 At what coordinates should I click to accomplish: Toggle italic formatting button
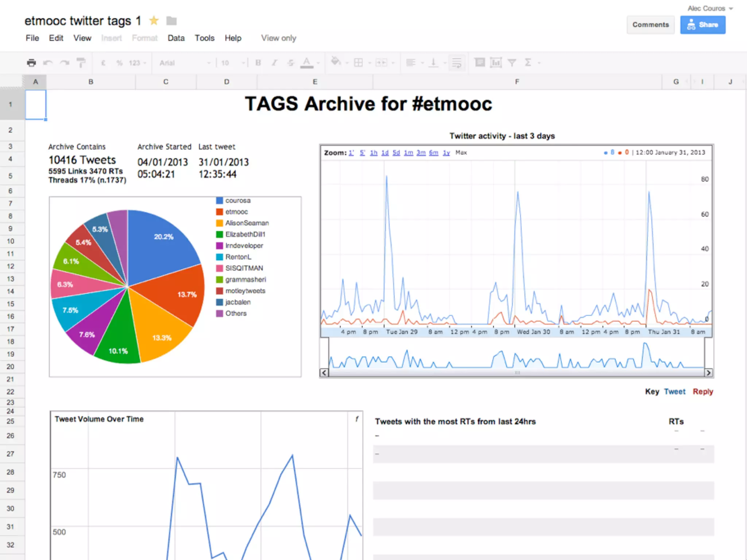pos(274,63)
